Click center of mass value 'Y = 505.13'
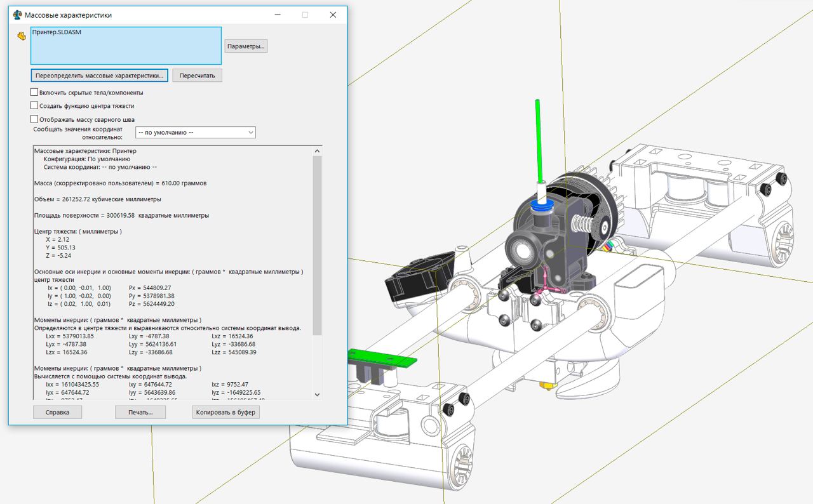 60,248
